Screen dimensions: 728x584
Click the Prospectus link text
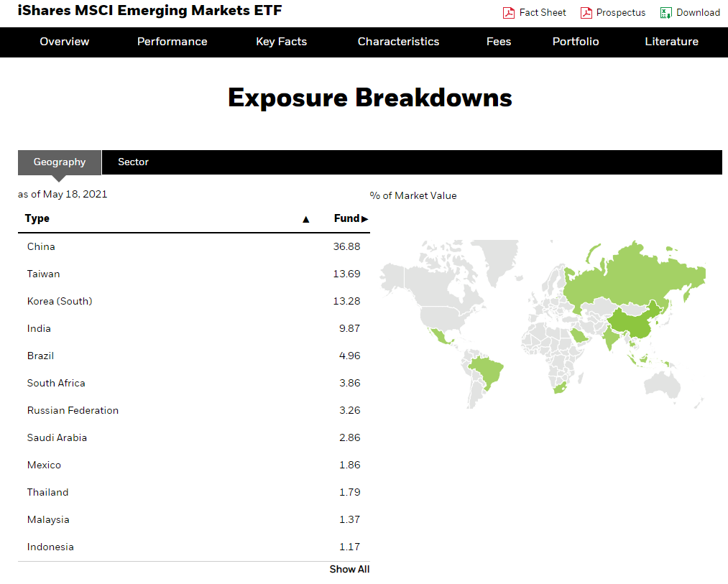[620, 12]
